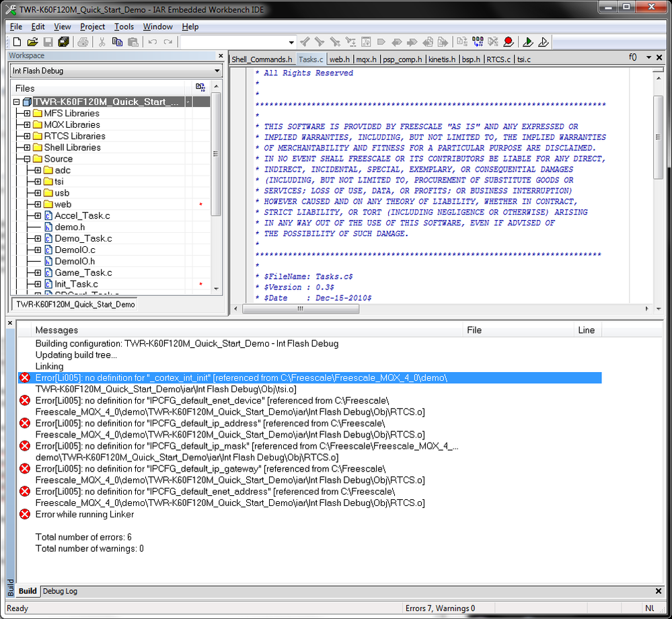This screenshot has width=672, height=619.
Task: Click the Compile toolbar icon
Action: (462, 42)
